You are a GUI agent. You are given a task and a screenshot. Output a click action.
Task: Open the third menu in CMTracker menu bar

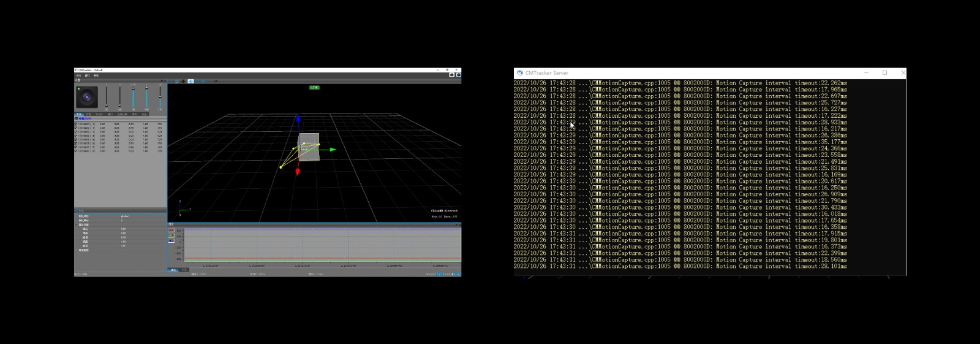click(x=96, y=75)
